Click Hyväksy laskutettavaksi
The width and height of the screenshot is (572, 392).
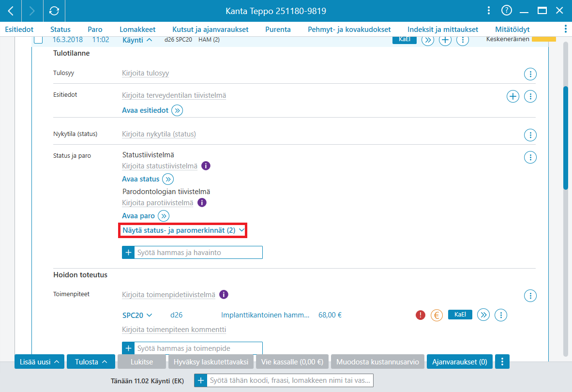(x=211, y=362)
